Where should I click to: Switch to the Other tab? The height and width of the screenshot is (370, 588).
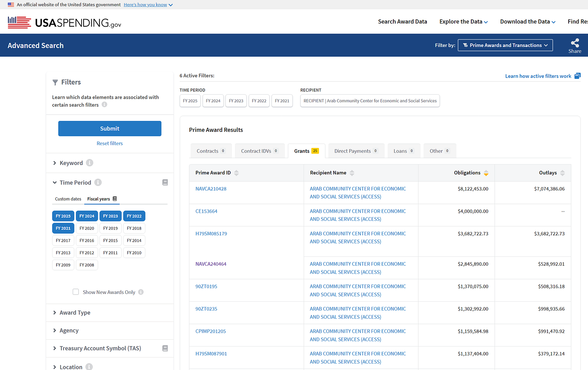[x=440, y=151]
